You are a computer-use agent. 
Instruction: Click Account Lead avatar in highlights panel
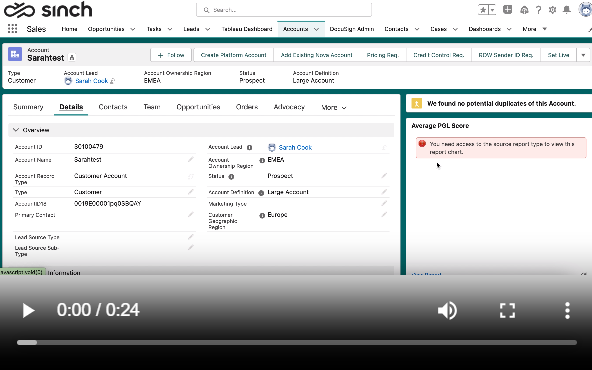coord(68,81)
